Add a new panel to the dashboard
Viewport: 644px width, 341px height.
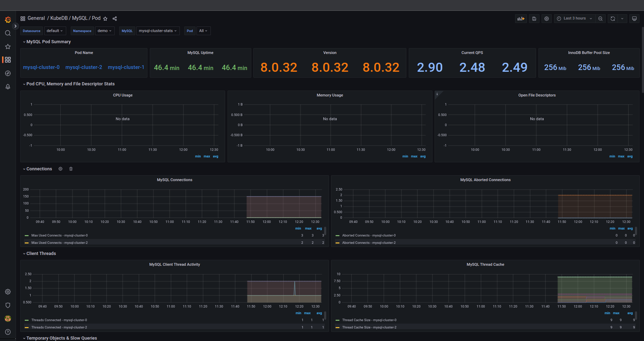pos(521,18)
